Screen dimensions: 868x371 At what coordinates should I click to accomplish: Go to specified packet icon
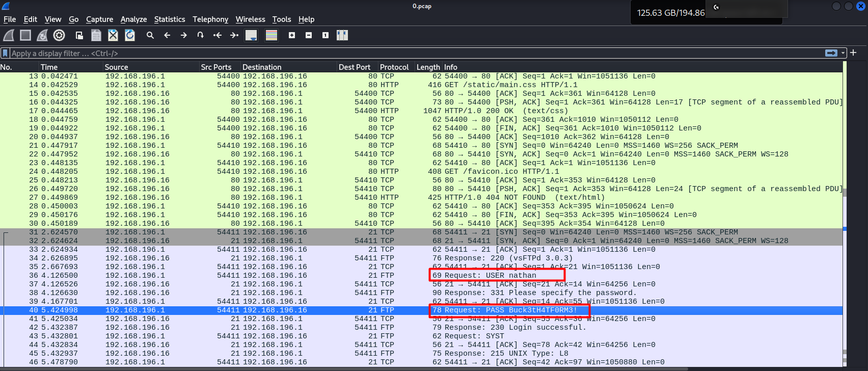tap(201, 35)
